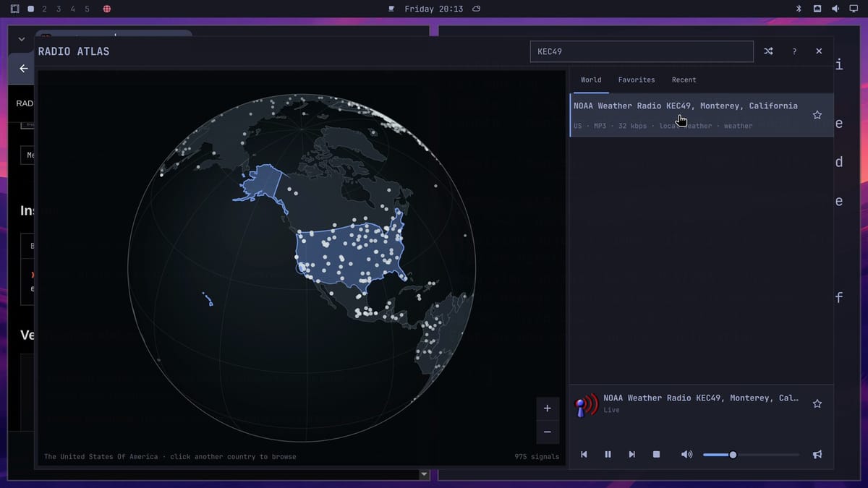Screen dimensions: 868x488
Task: Click the scroll-down arrow below the dialog
Action: (425, 475)
